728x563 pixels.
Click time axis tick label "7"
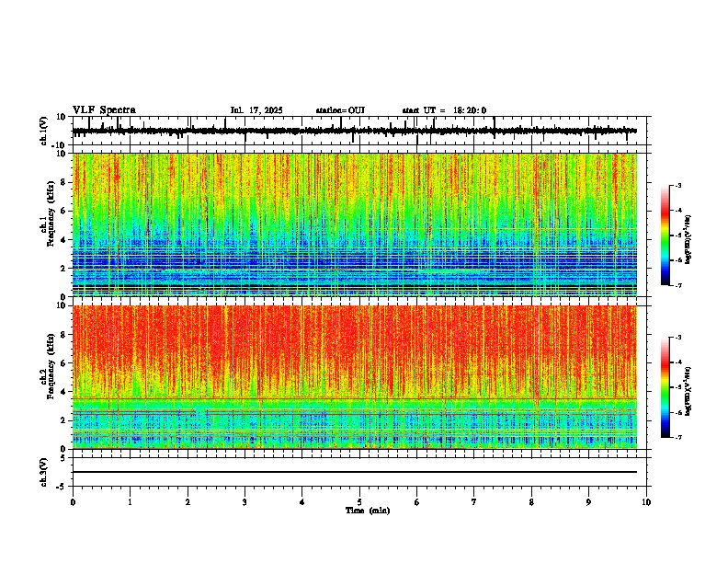pyautogui.click(x=474, y=502)
